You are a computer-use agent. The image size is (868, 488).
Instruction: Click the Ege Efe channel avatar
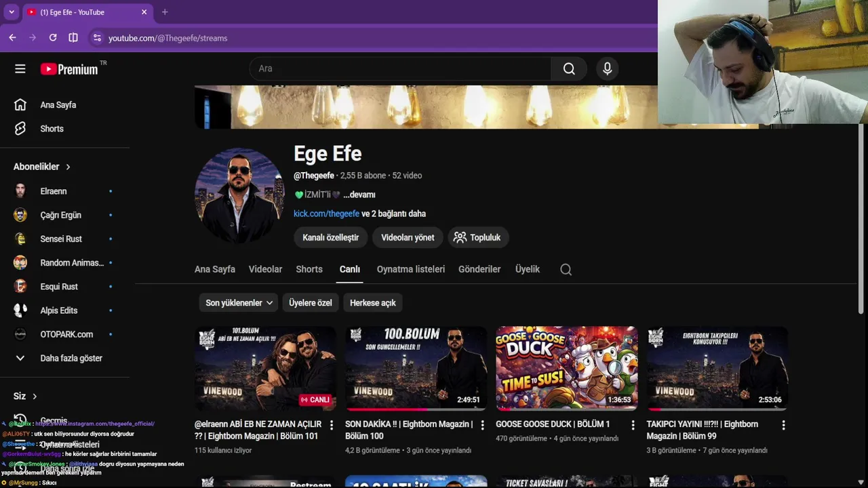[x=239, y=195]
